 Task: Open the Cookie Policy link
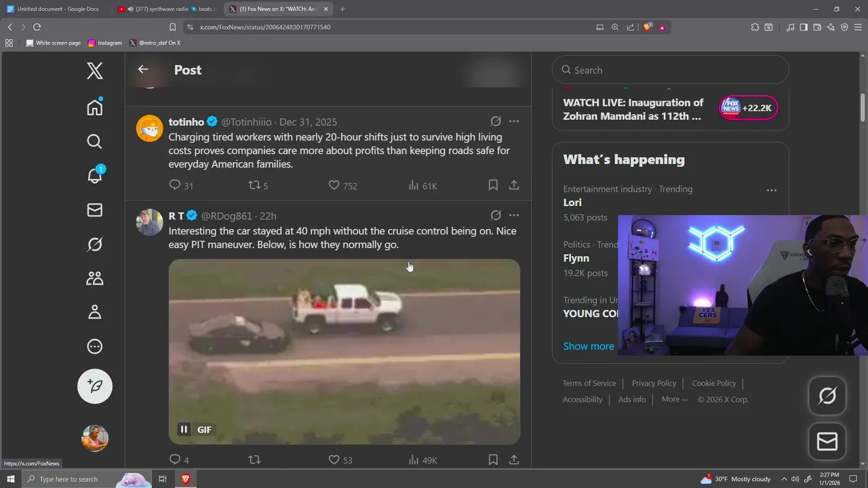click(x=714, y=383)
